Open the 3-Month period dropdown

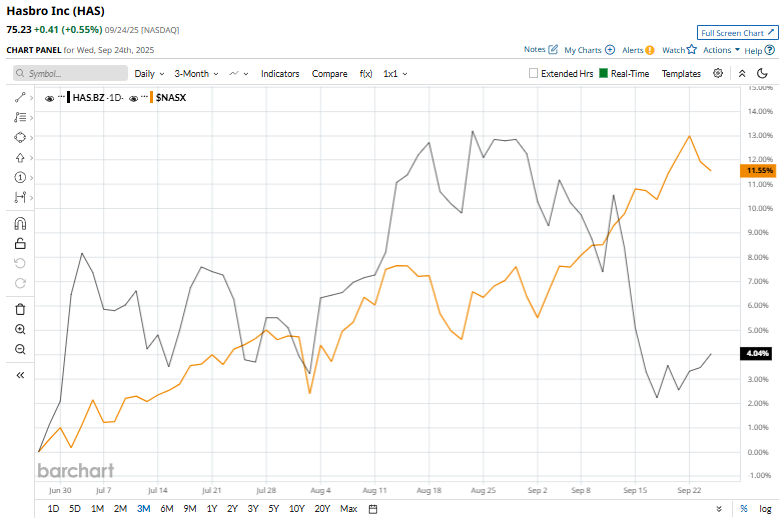click(x=196, y=73)
